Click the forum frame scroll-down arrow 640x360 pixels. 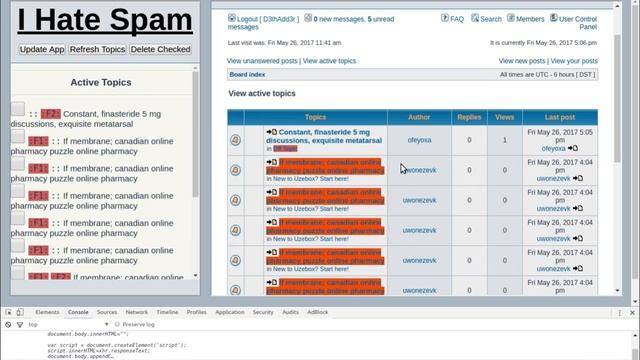click(x=617, y=291)
